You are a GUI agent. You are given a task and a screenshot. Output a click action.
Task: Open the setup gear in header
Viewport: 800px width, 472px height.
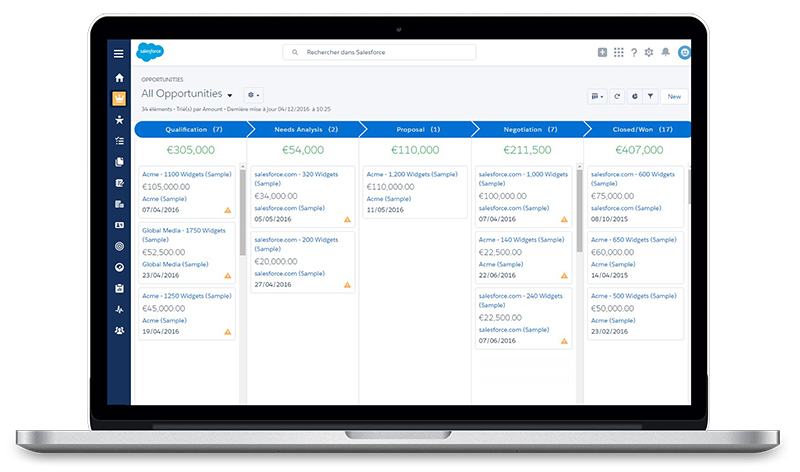pyautogui.click(x=649, y=53)
